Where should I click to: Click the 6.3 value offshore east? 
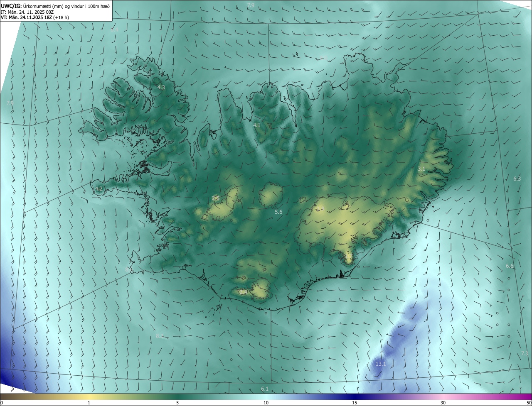click(x=517, y=179)
